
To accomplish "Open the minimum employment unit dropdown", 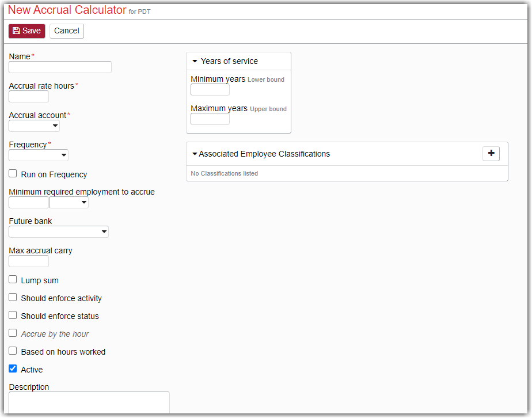I will coord(69,203).
